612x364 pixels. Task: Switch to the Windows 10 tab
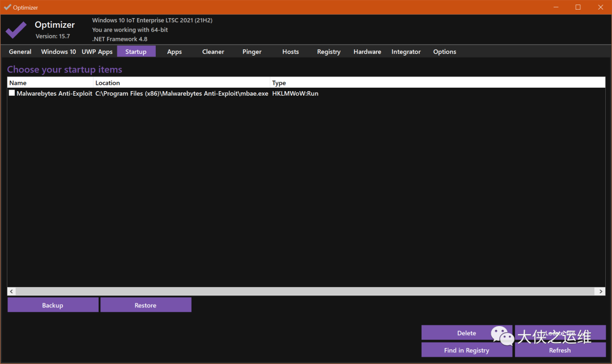point(58,52)
